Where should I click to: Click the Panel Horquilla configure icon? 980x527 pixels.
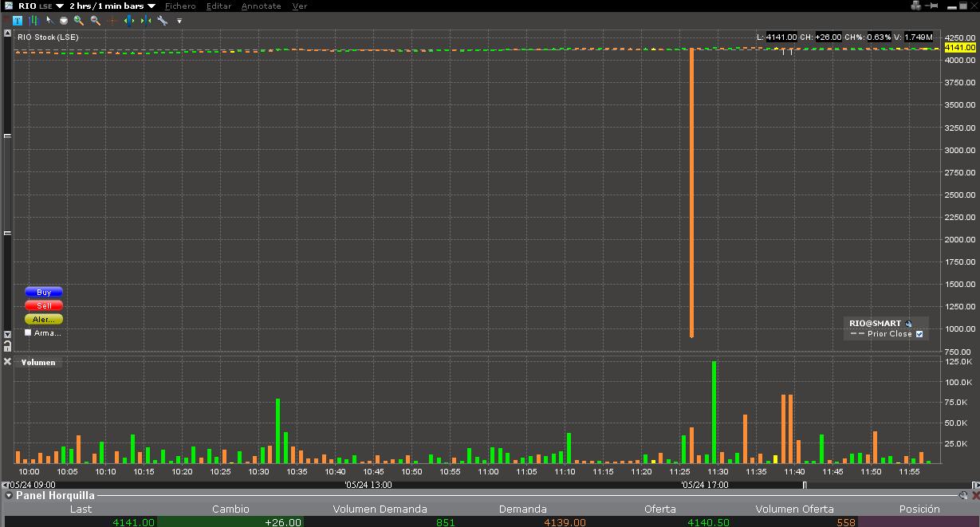coord(963,495)
